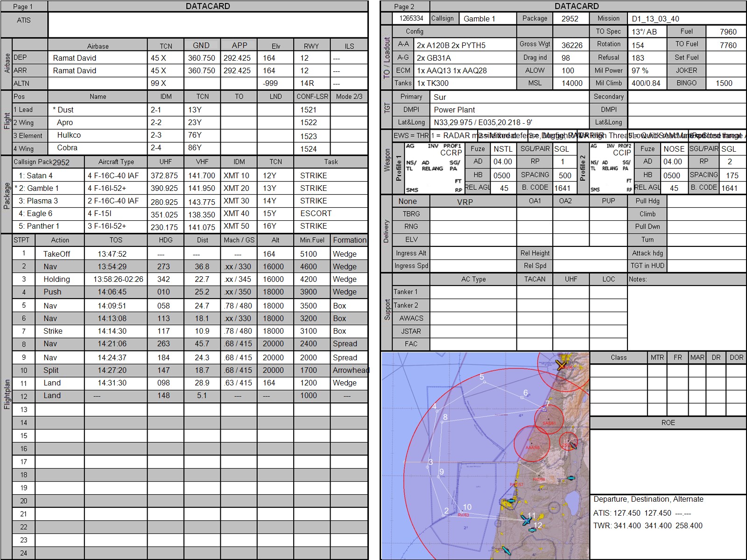Click the Holding action at steerpoint 3
The height and width of the screenshot is (560, 747).
(x=56, y=279)
